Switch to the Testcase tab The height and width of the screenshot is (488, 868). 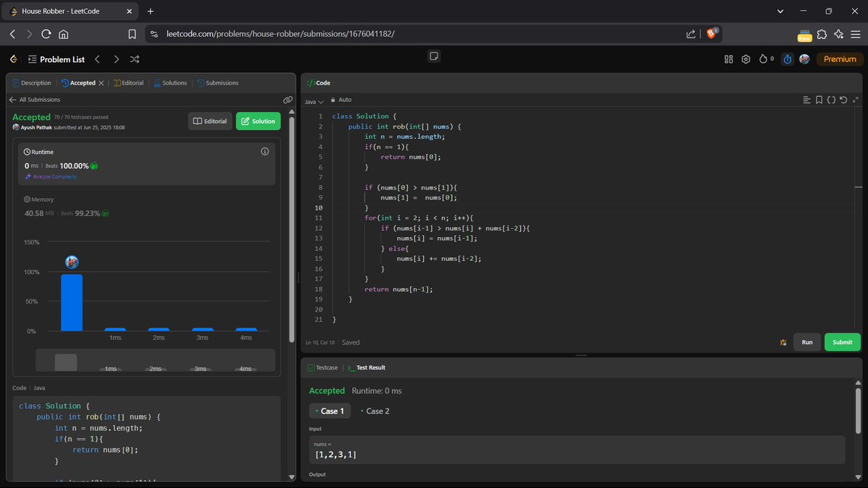pos(323,367)
